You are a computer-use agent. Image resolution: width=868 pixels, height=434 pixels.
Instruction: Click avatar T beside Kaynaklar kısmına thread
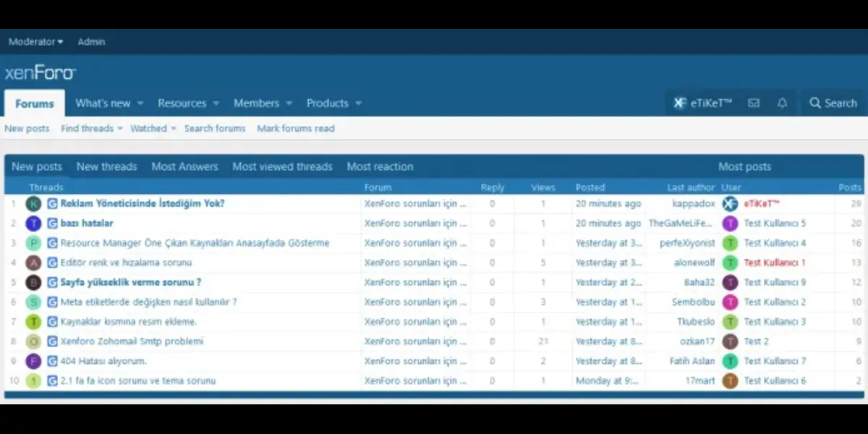click(x=33, y=322)
